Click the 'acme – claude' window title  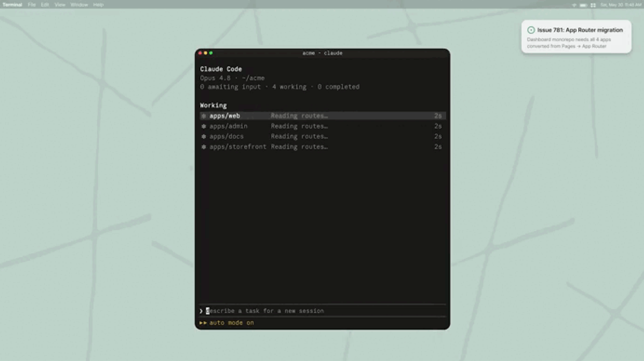[323, 53]
